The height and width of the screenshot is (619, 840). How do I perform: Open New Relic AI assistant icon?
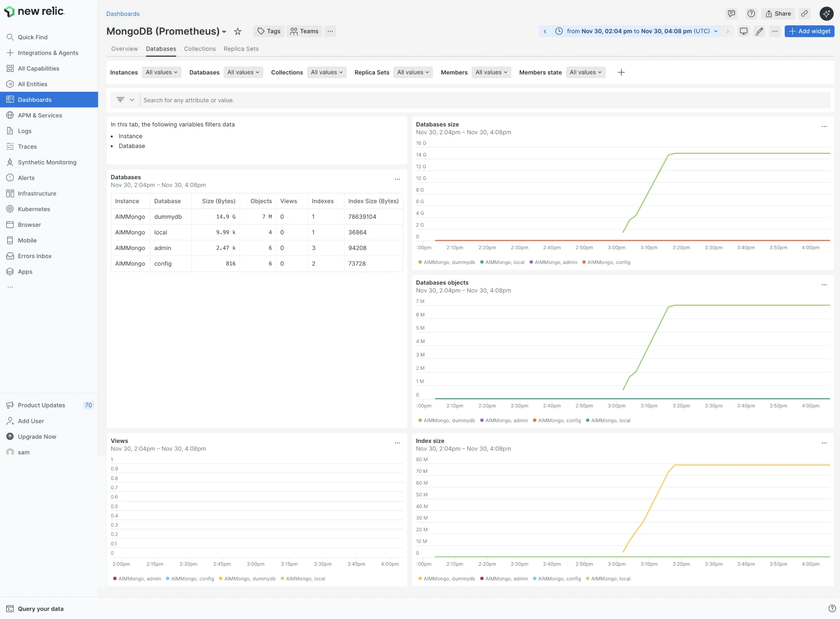(826, 14)
